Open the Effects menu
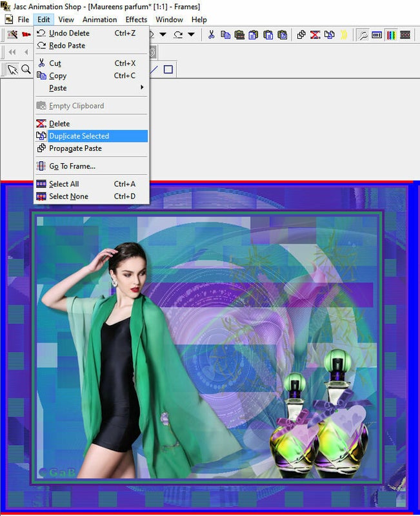Screen dimensions: 420x516 pos(136,20)
